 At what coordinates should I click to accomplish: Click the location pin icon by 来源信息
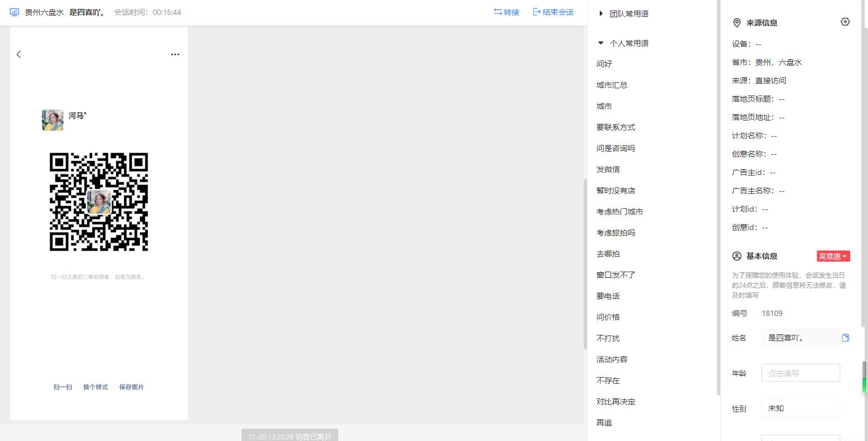pos(737,23)
